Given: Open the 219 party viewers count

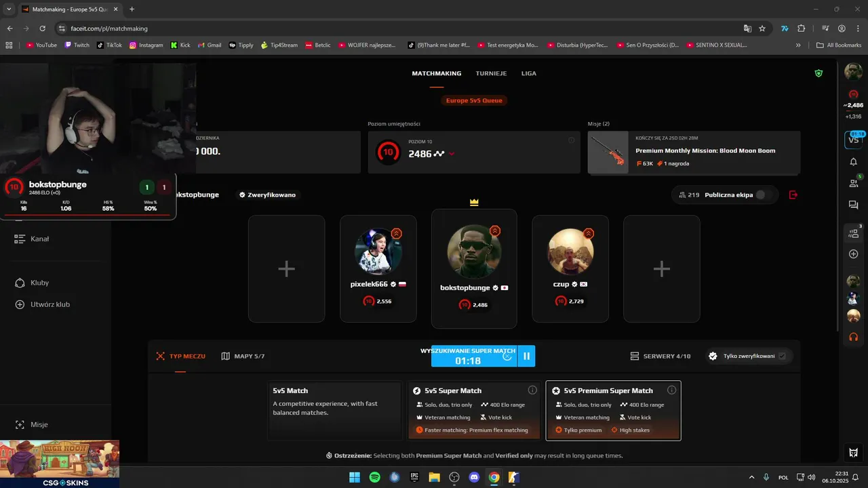Looking at the screenshot, I should (x=689, y=195).
